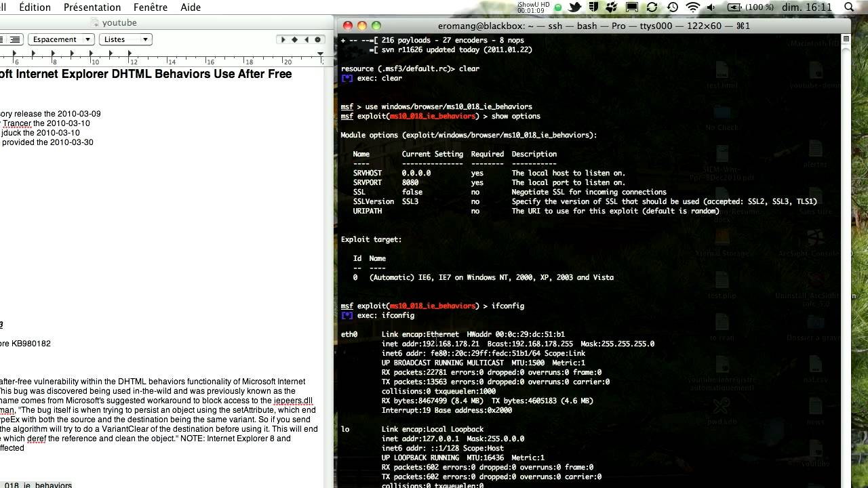Screen dimensions: 868x488
Task: Close the Terminal window
Action: pyautogui.click(x=348, y=26)
